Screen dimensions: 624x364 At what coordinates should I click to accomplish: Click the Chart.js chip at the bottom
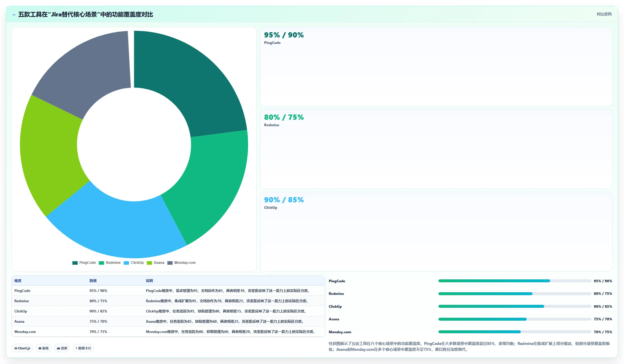coord(23,348)
